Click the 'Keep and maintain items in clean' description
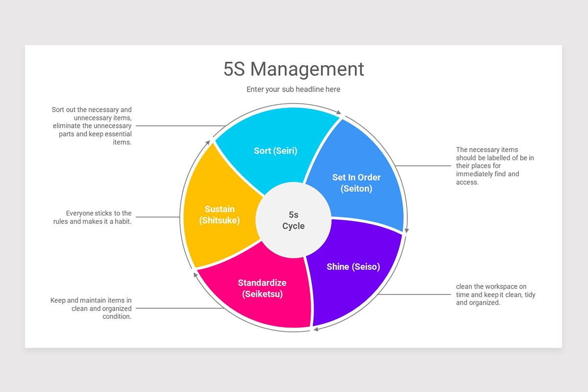Viewport: 588px width, 392px height. [x=91, y=308]
